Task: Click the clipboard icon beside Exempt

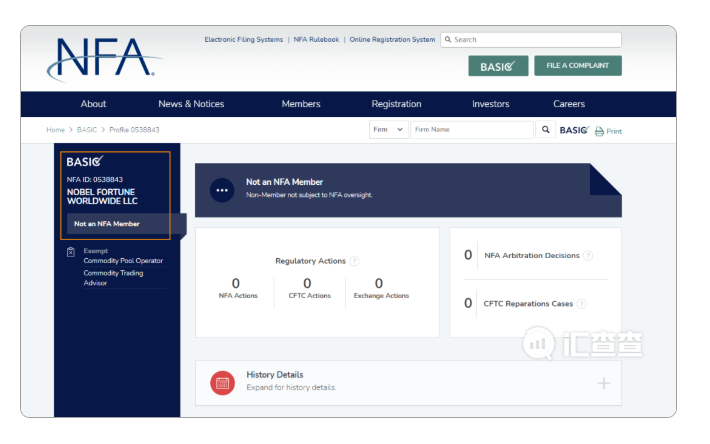Action: pyautogui.click(x=71, y=252)
